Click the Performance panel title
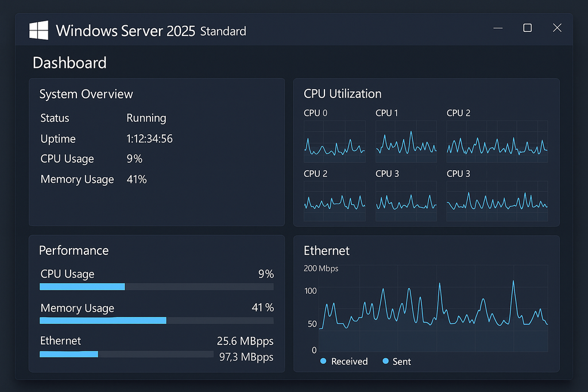Viewport: 588px width, 392px height. [73, 250]
